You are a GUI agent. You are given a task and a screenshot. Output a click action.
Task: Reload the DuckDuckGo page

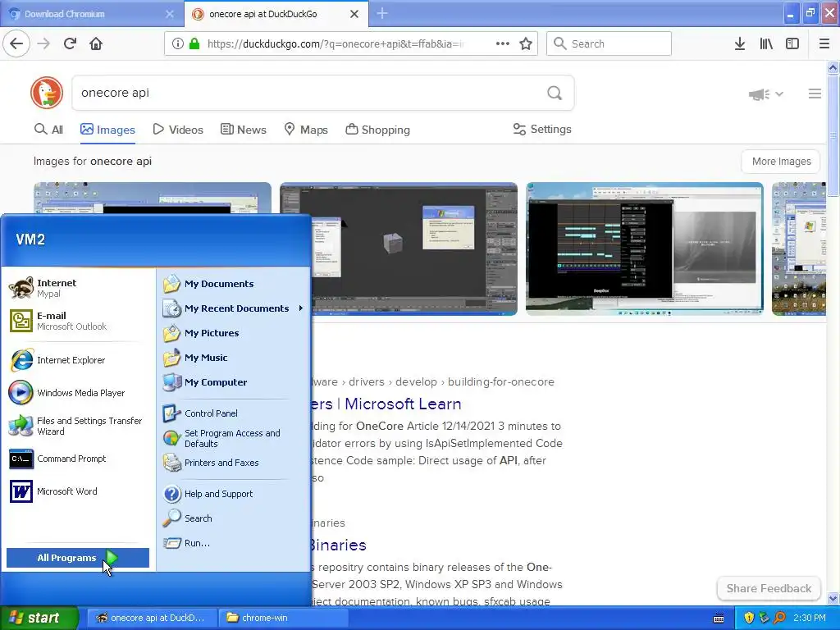pos(71,43)
